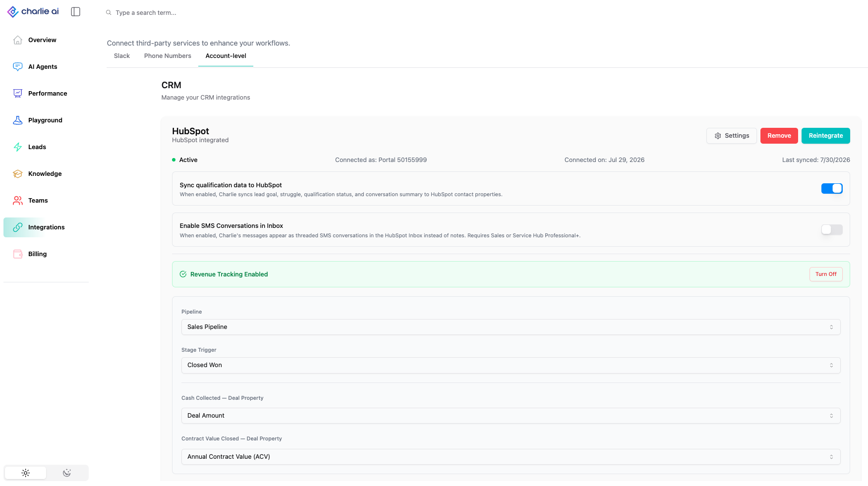
Task: Click the charlie ai logo icon
Action: 13,12
